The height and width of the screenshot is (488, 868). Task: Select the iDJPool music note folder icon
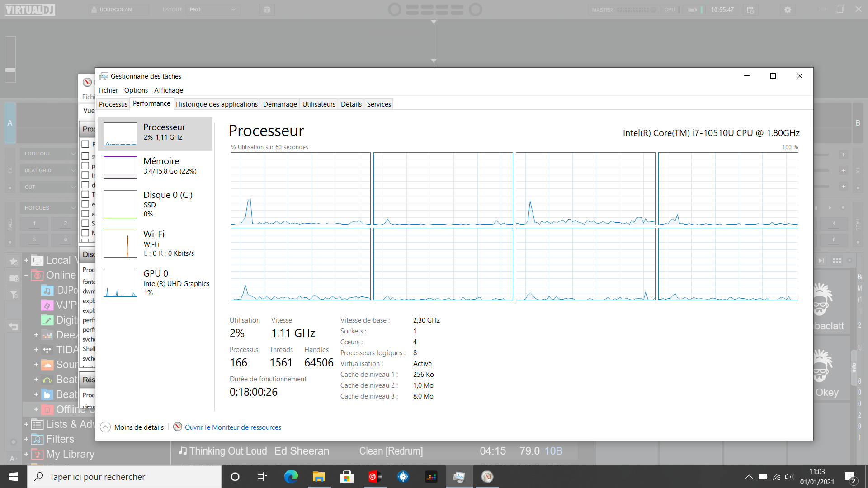point(47,290)
